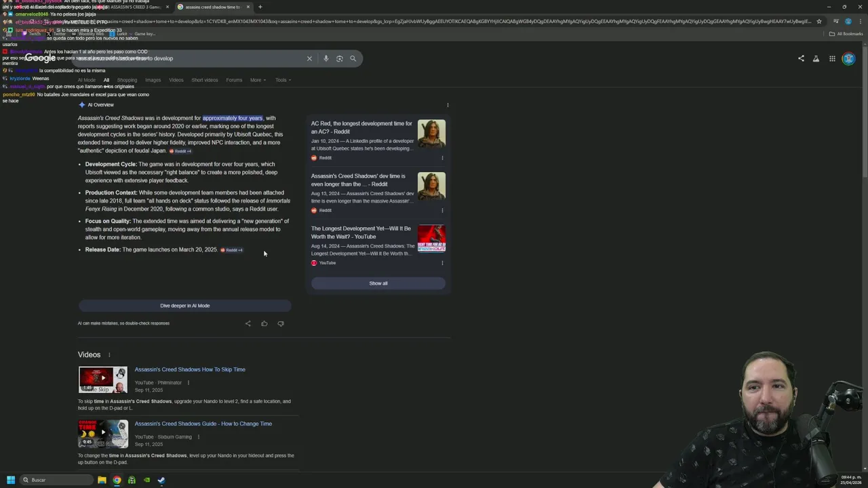
Task: Open a new browser tab
Action: coord(260,7)
